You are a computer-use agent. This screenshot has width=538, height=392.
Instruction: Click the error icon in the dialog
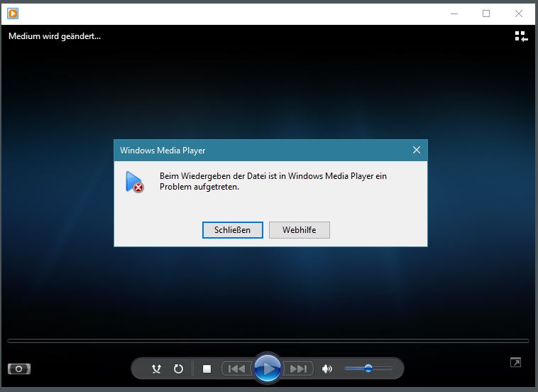[135, 182]
